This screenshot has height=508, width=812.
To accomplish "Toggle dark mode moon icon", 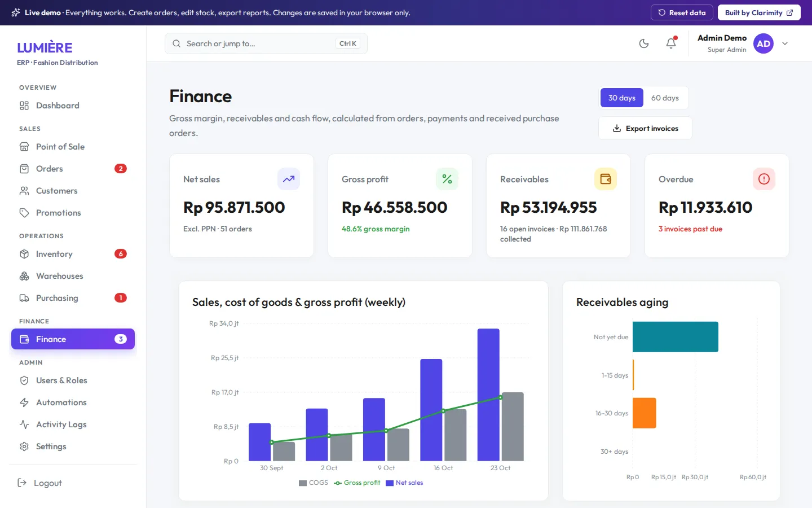I will pos(644,43).
